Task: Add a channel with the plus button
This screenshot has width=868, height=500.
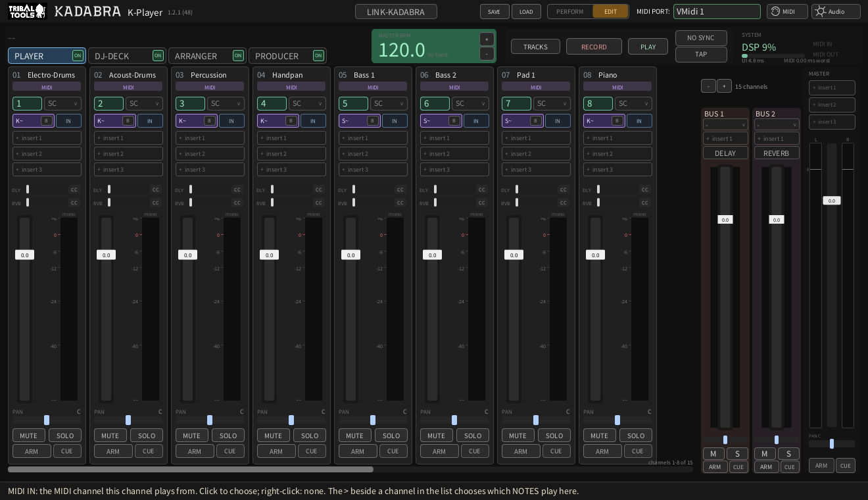Action: coord(724,86)
